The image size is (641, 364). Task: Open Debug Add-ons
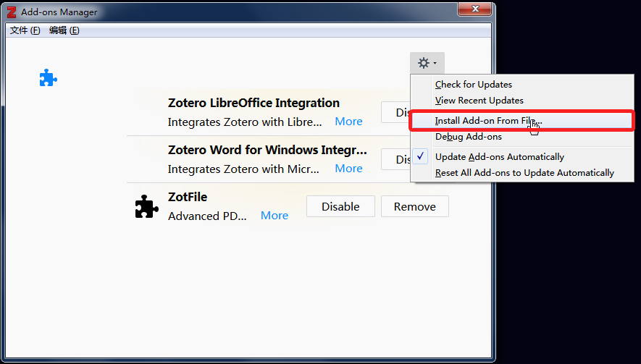tap(469, 137)
